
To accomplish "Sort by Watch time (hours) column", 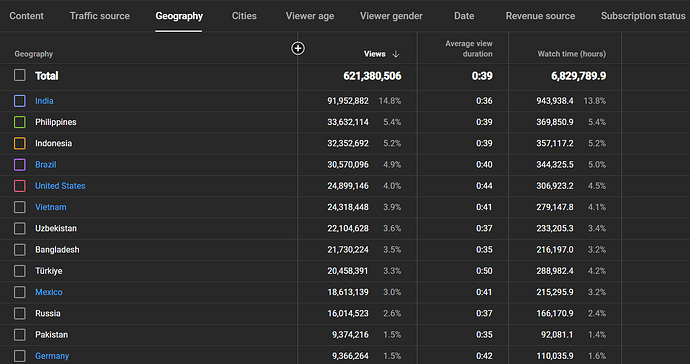I will (572, 54).
